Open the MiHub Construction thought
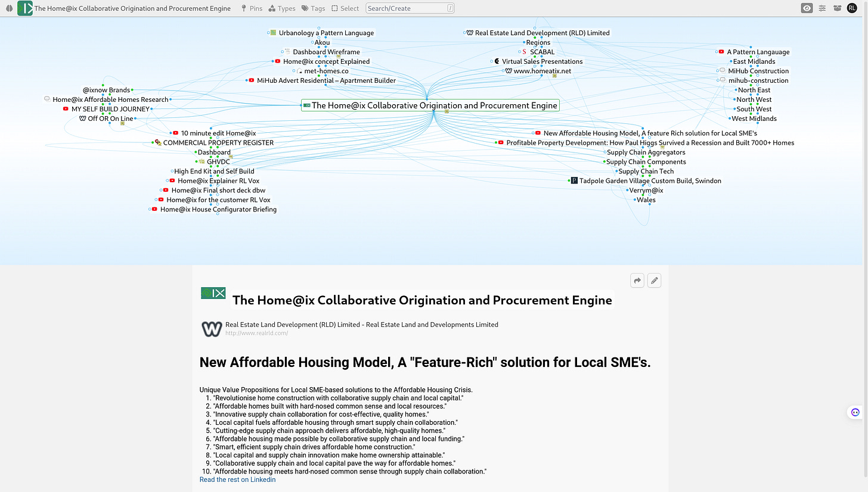The width and height of the screenshot is (868, 492). point(758,71)
